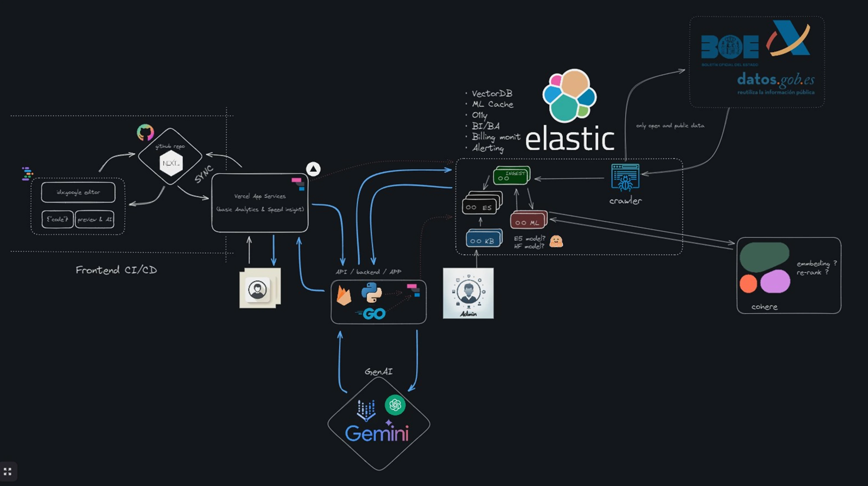Image resolution: width=868 pixels, height=486 pixels.
Task: Click the O11y bullet text
Action: pos(480,115)
